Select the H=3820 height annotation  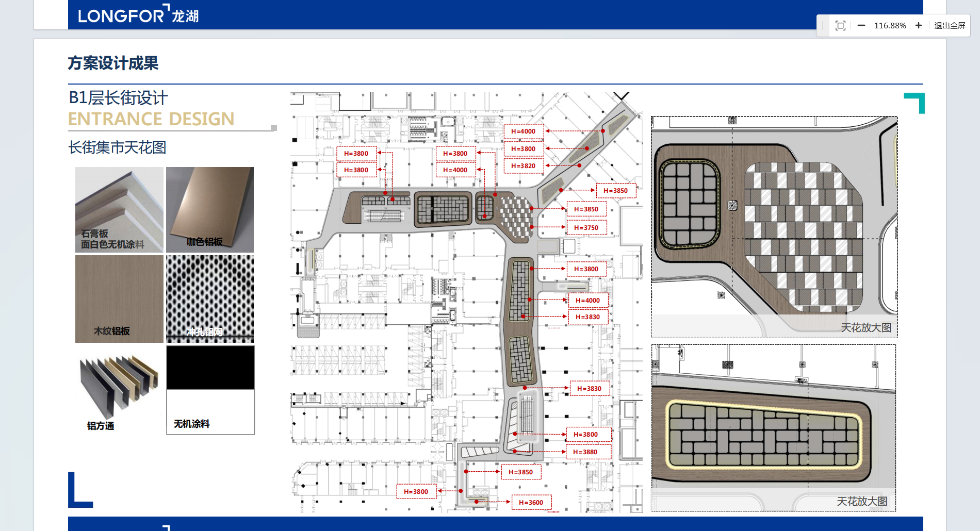523,165
